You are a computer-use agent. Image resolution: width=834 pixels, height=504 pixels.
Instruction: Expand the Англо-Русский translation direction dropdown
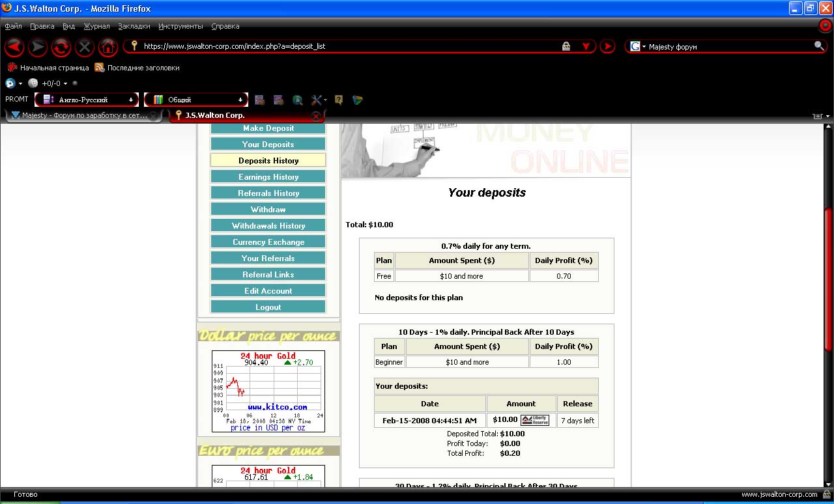pos(87,100)
